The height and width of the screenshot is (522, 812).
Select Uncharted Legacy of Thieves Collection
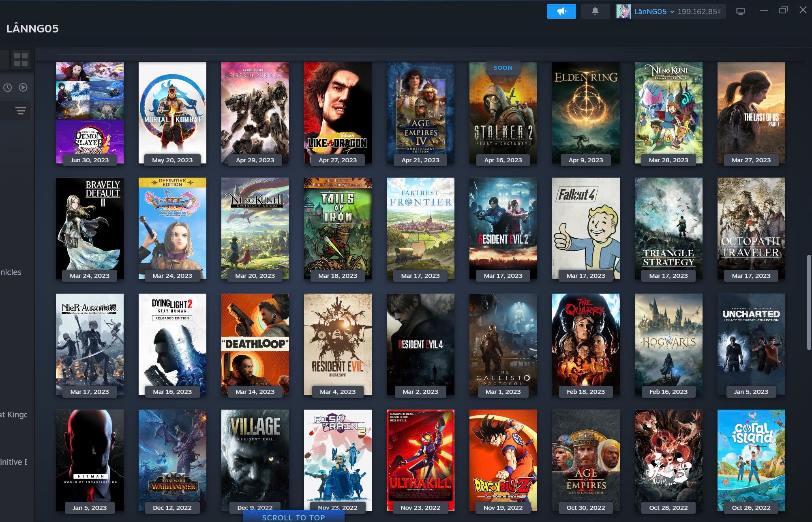751,344
